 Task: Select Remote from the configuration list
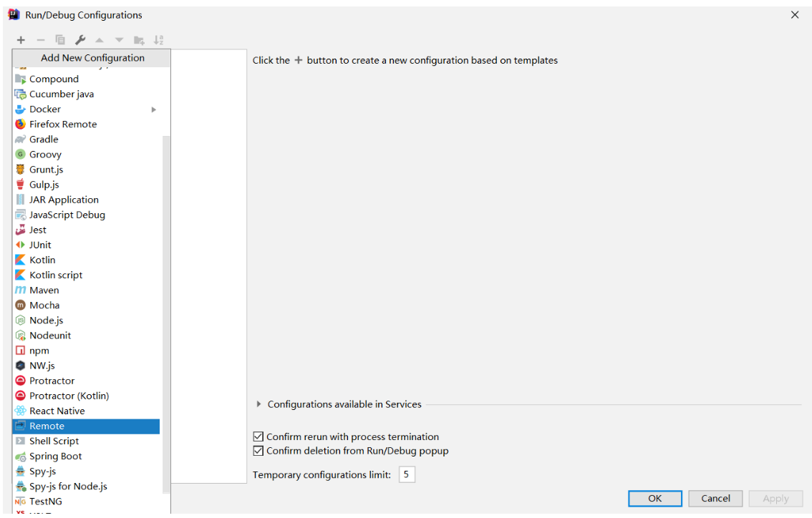pos(86,426)
